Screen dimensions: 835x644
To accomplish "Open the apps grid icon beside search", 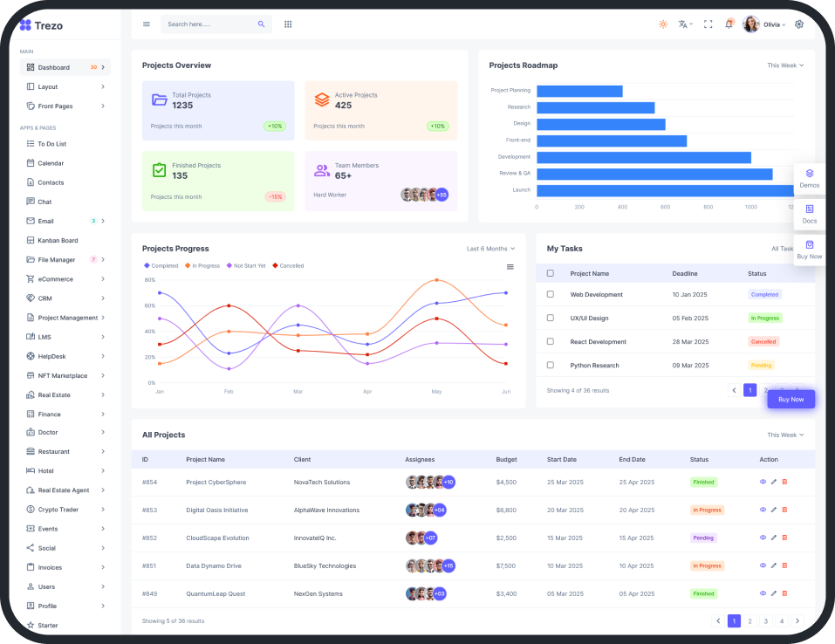I will tap(288, 24).
